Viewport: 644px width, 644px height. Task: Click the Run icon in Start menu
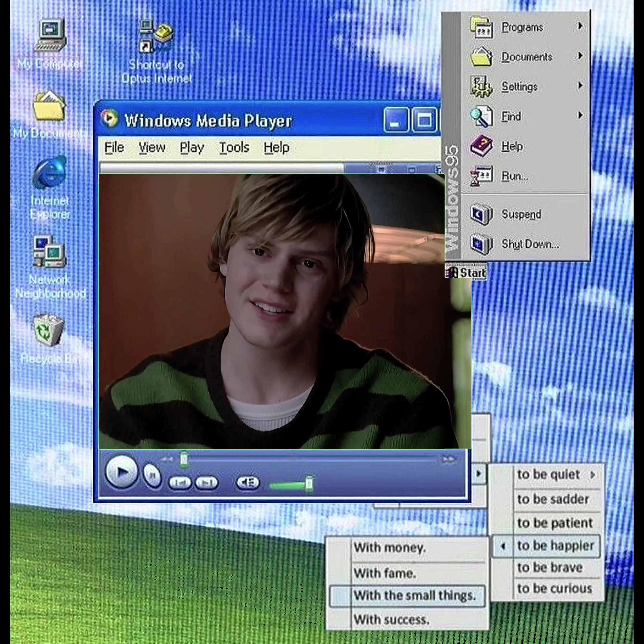click(481, 176)
